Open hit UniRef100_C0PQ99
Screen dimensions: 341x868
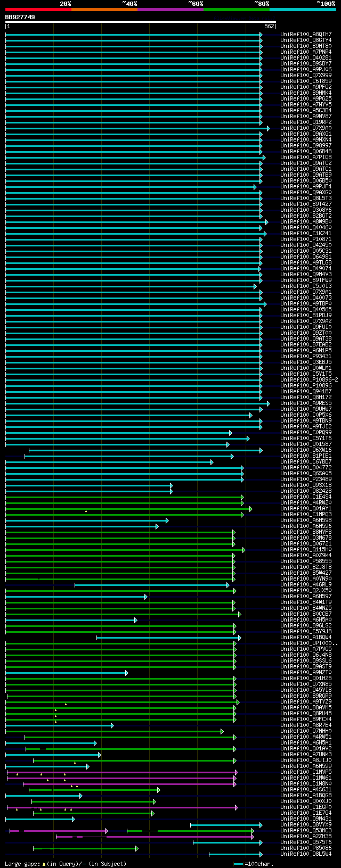click(306, 433)
